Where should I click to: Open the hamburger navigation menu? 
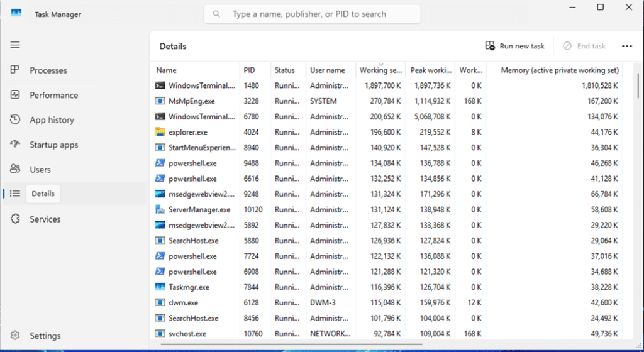click(15, 45)
